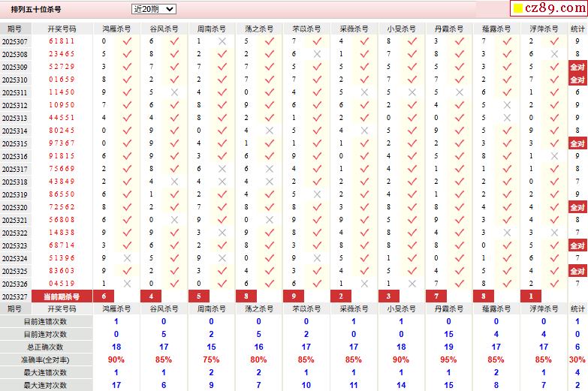Screen dimensions: 588x391
Task: Click winning number 61811
Action: (62, 41)
